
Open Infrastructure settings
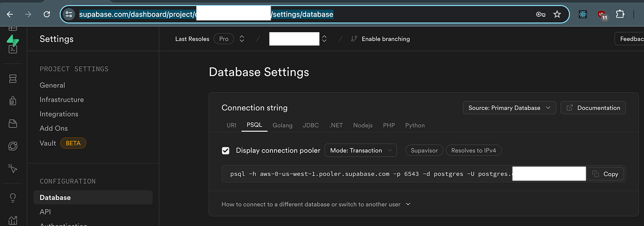(61, 100)
